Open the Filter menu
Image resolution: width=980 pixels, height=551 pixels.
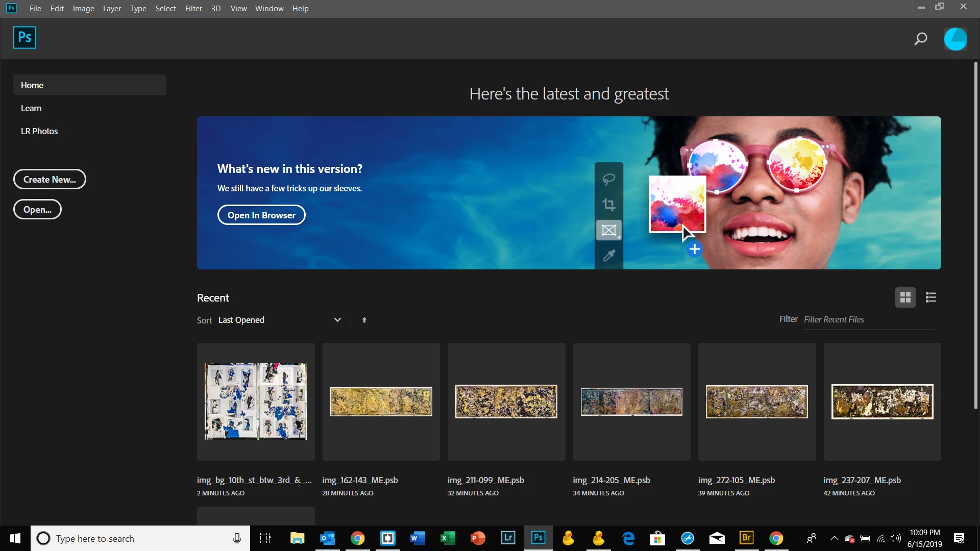(x=193, y=8)
